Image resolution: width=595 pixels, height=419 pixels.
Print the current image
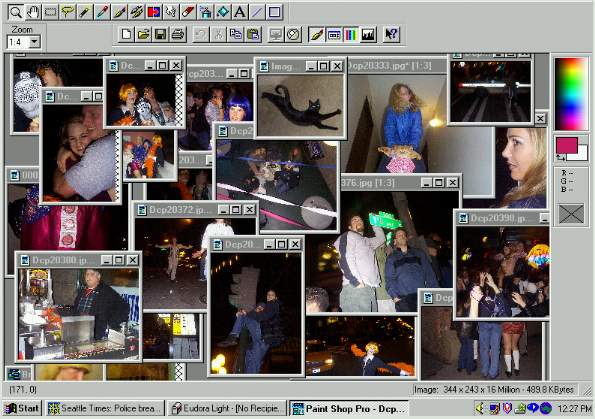pyautogui.click(x=178, y=35)
